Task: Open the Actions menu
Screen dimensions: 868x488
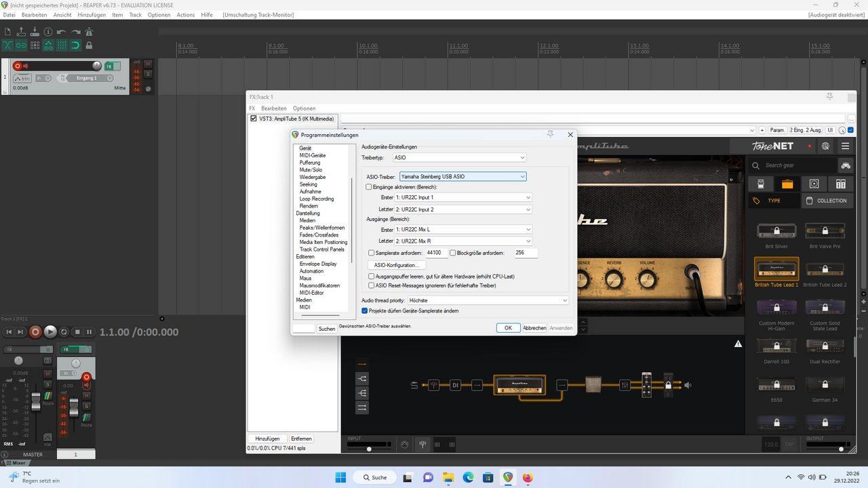Action: [x=186, y=15]
